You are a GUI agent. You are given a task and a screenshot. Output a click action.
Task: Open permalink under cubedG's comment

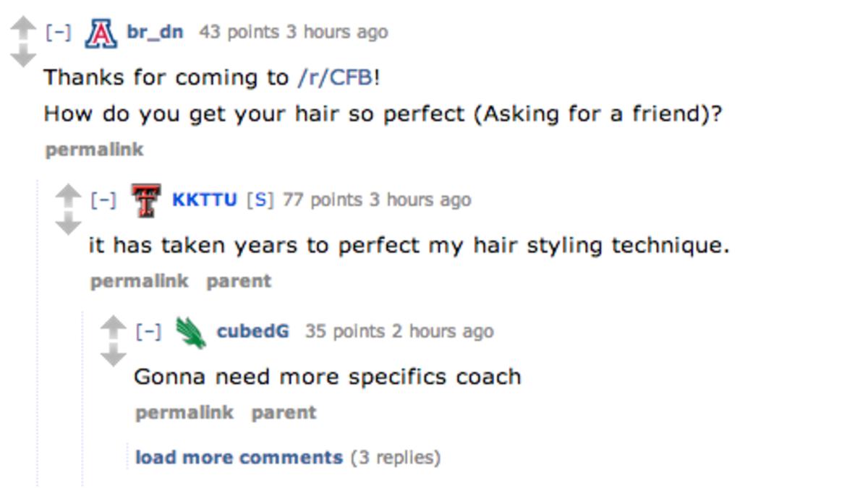click(x=184, y=413)
